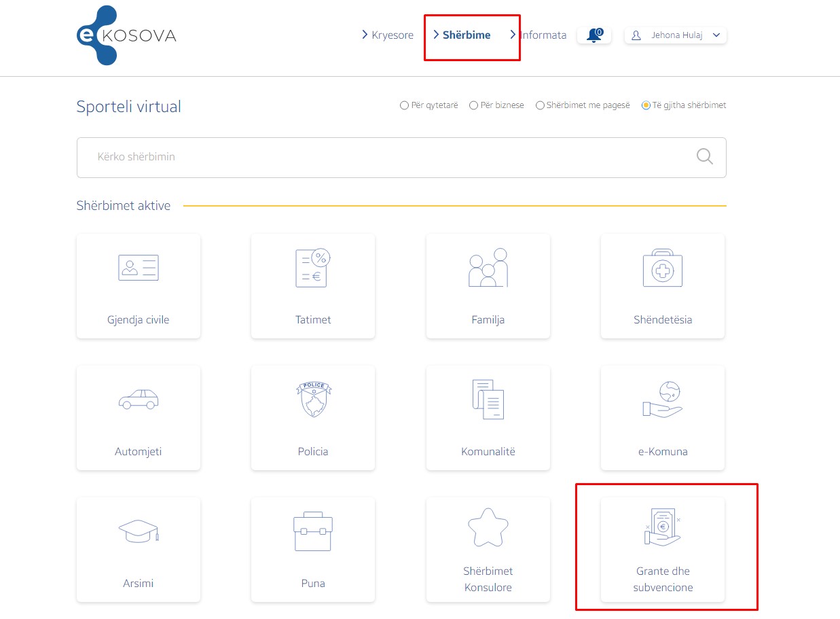This screenshot has height=619, width=840.
Task: Open the Puna briefcase icon
Action: click(x=313, y=531)
